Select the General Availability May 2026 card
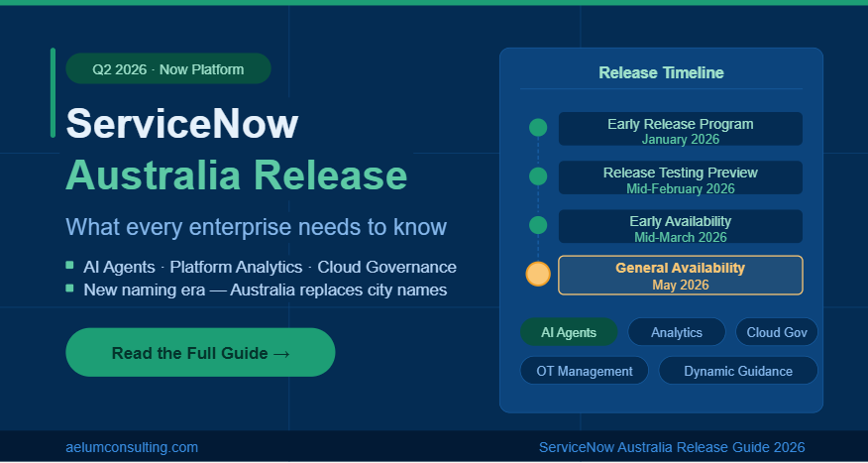The width and height of the screenshot is (868, 463). (681, 276)
